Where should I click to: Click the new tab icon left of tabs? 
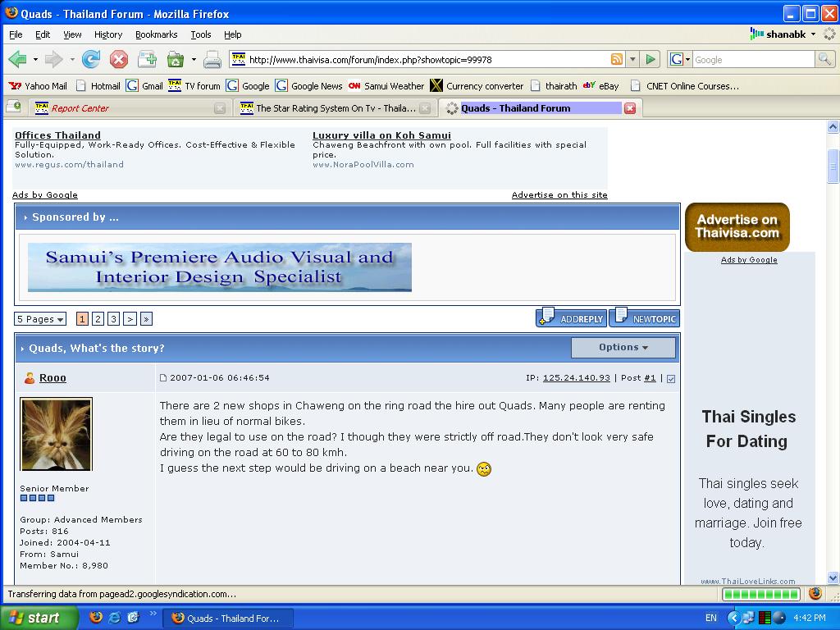click(x=13, y=107)
